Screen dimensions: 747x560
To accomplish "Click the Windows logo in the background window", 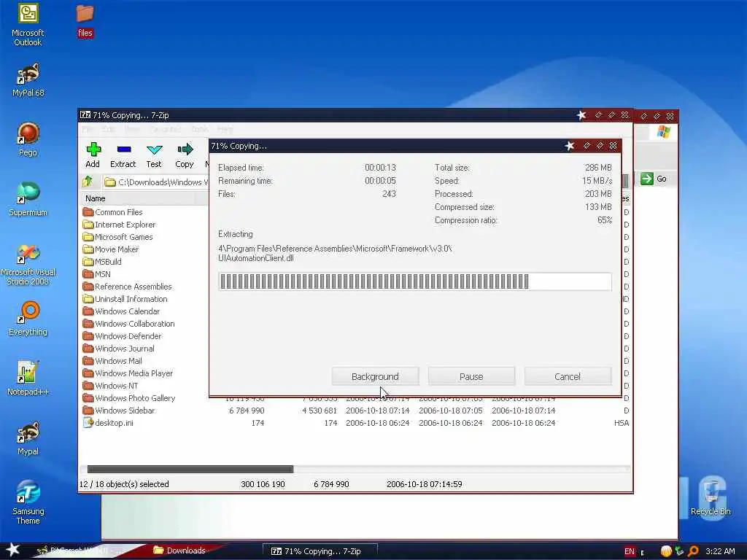I will point(664,132).
